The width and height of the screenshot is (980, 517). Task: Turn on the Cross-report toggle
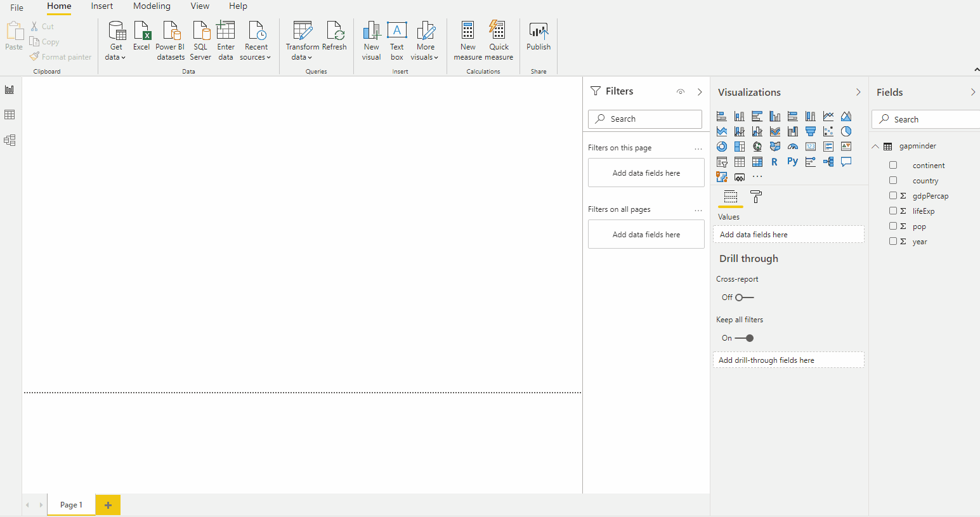coord(744,298)
